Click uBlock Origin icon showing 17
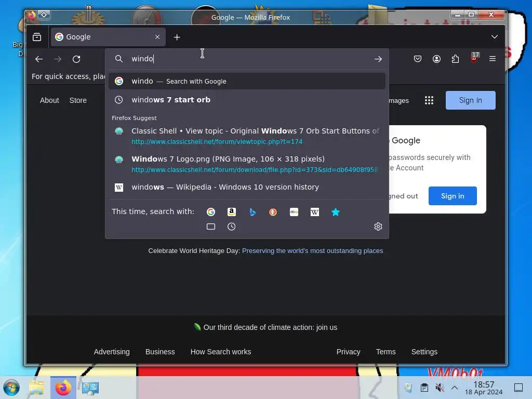The image size is (532, 399). [x=474, y=58]
